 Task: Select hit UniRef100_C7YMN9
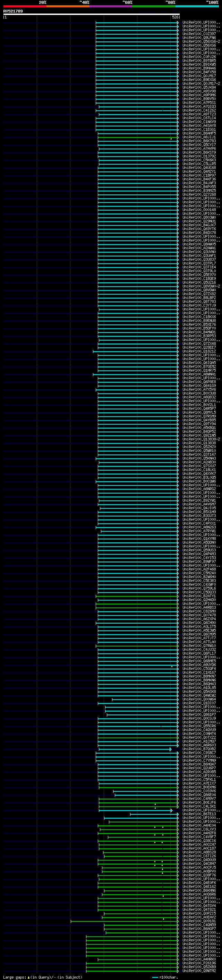199,761
